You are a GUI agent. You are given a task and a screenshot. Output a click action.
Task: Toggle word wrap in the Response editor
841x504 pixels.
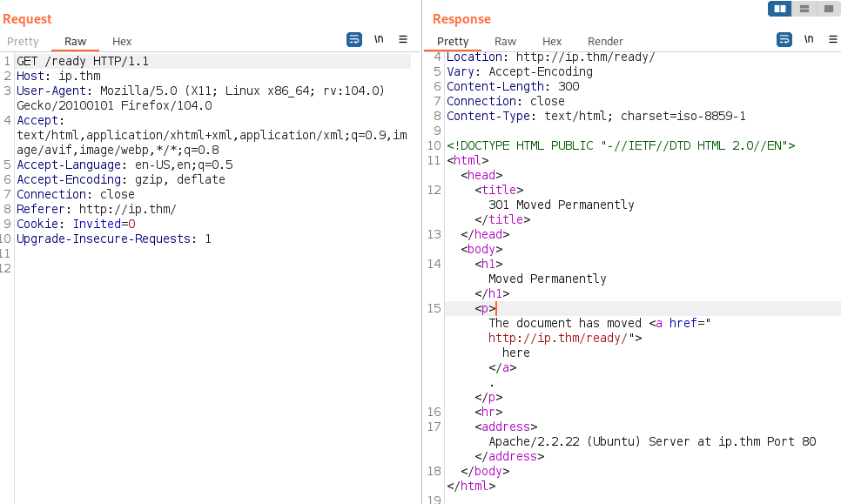coord(784,40)
